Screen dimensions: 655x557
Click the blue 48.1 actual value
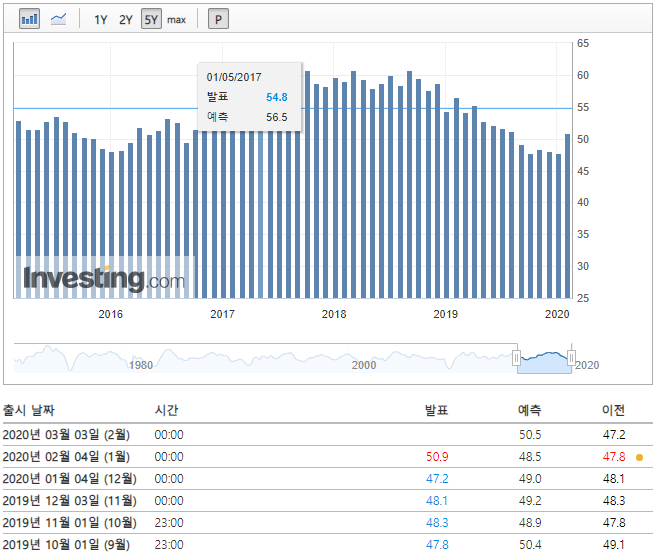point(437,501)
